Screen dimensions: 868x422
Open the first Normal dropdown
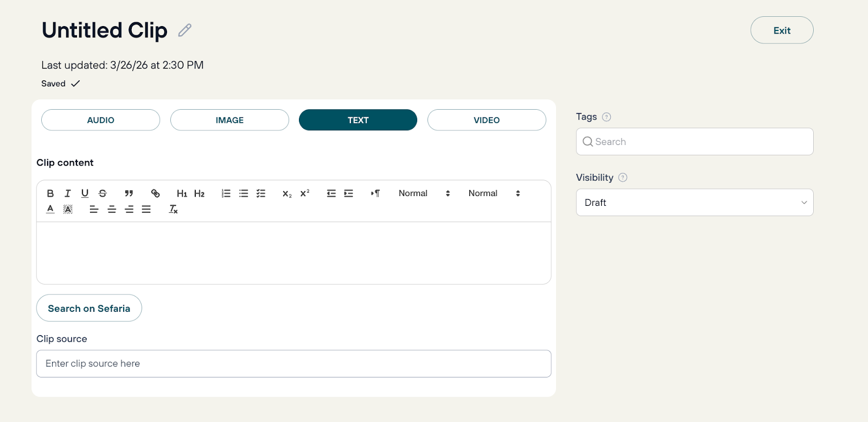[x=424, y=193]
